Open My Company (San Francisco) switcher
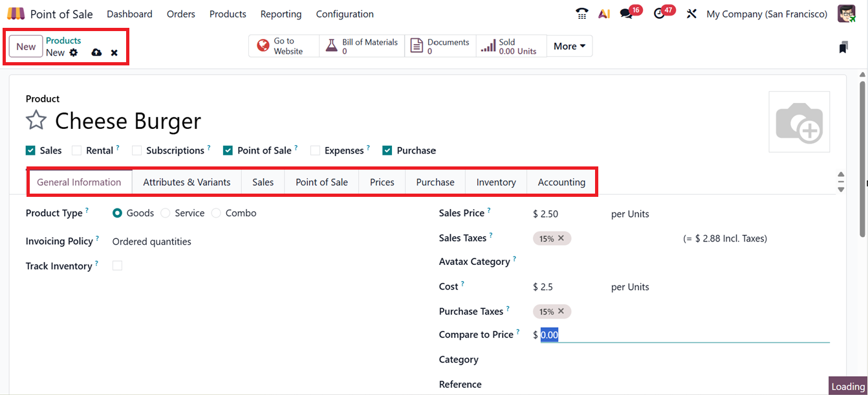This screenshot has width=868, height=395. pyautogui.click(x=766, y=14)
